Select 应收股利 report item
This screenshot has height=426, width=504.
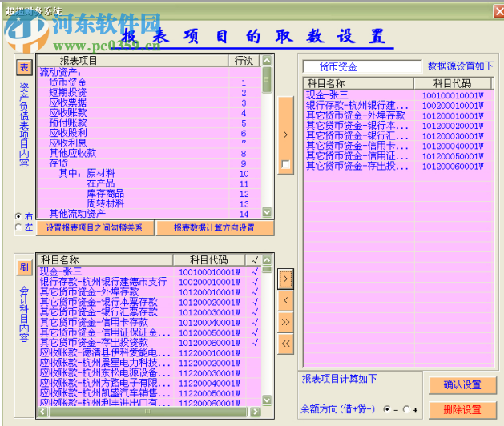[149, 134]
